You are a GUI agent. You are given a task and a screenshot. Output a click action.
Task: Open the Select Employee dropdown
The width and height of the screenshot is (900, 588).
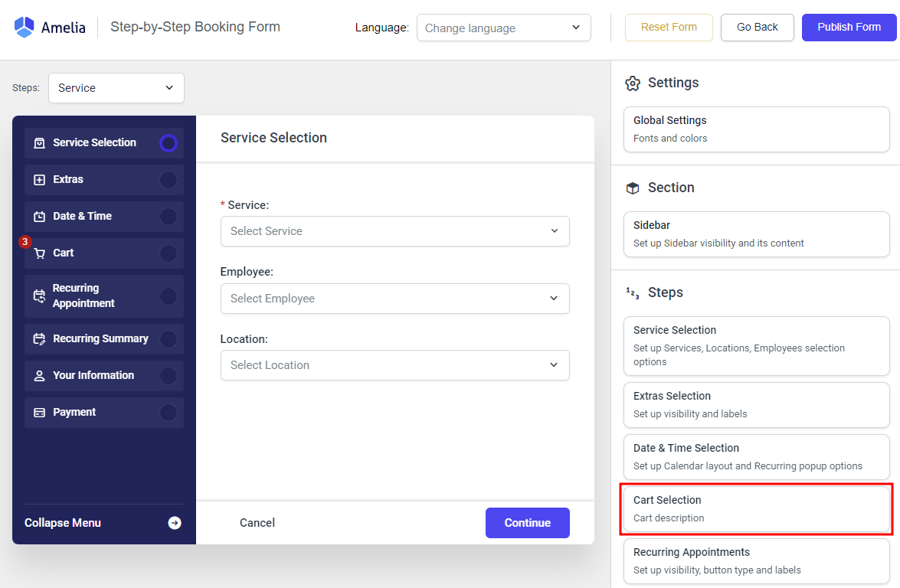coord(395,299)
